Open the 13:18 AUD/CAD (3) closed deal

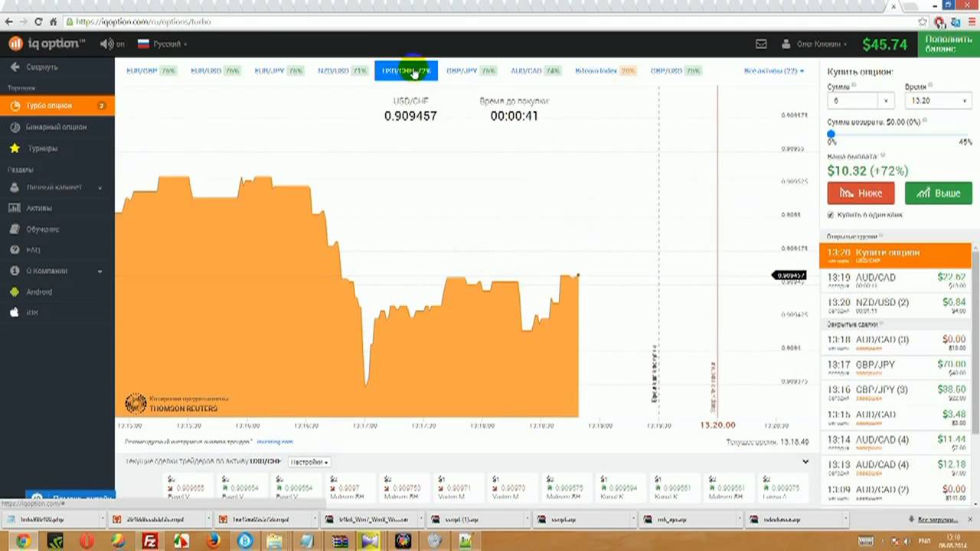click(895, 343)
